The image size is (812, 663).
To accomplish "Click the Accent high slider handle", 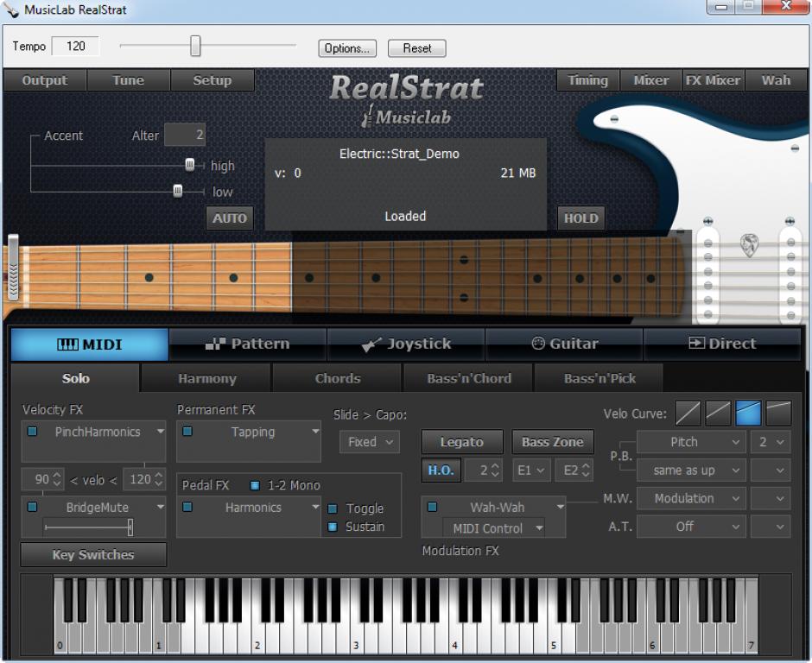I will (x=189, y=165).
